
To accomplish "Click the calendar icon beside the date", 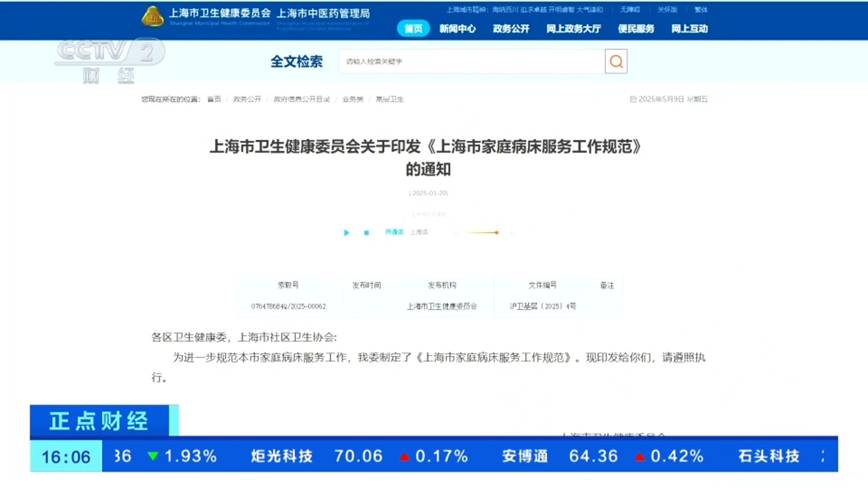I will 633,99.
